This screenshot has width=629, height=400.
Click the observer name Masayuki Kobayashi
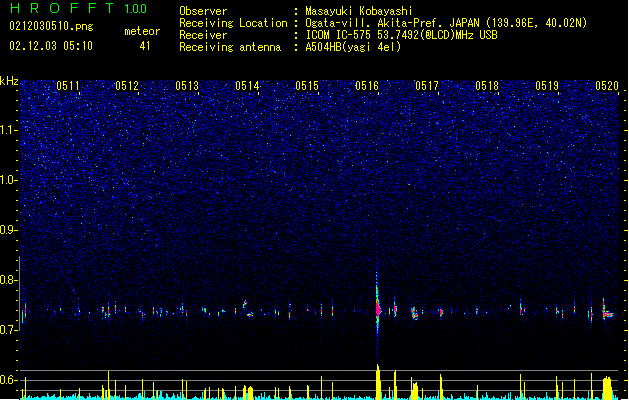pyautogui.click(x=359, y=11)
